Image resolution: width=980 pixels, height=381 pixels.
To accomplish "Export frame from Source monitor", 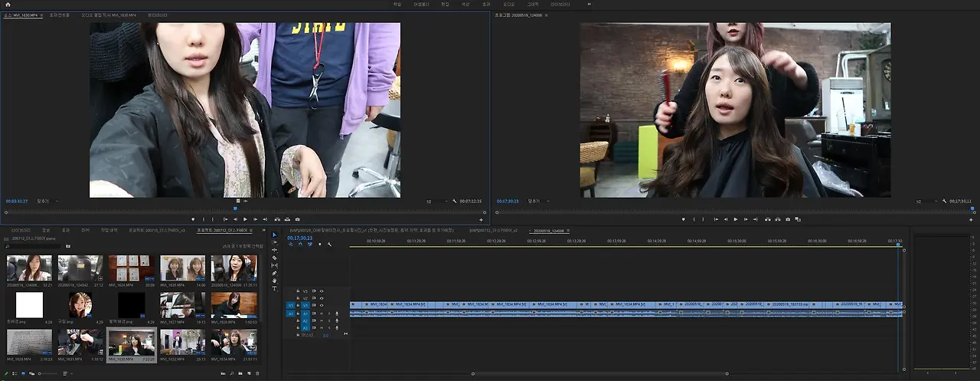I will coord(297,219).
